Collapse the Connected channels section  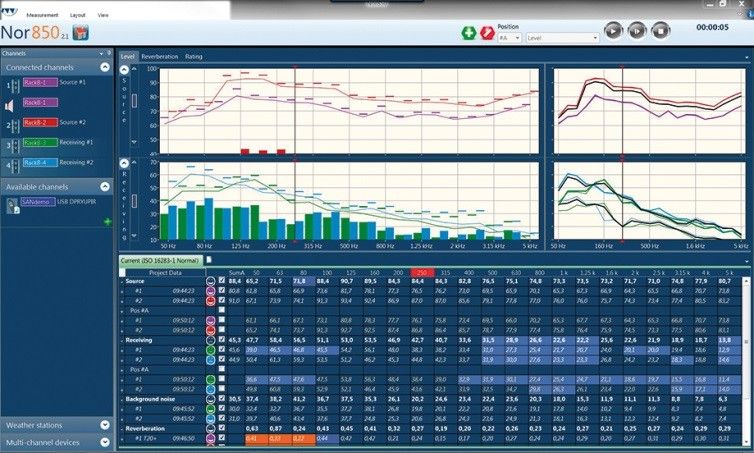coord(105,67)
